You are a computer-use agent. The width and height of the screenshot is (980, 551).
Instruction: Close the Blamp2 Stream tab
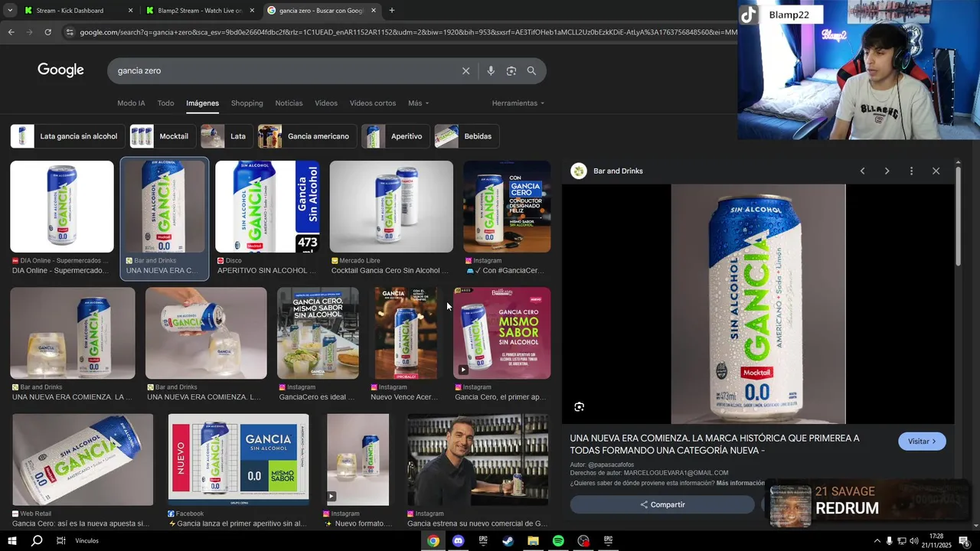pos(252,11)
